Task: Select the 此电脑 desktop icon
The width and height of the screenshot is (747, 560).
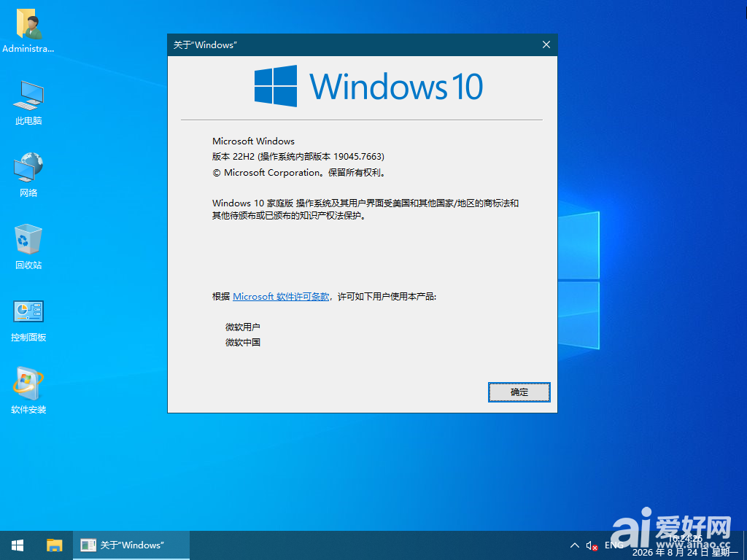Action: [x=28, y=103]
